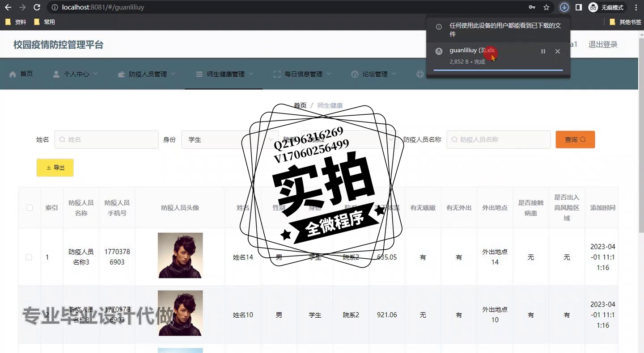Open the Chrome three-dot menu
644x353 pixels.
(x=636, y=7)
